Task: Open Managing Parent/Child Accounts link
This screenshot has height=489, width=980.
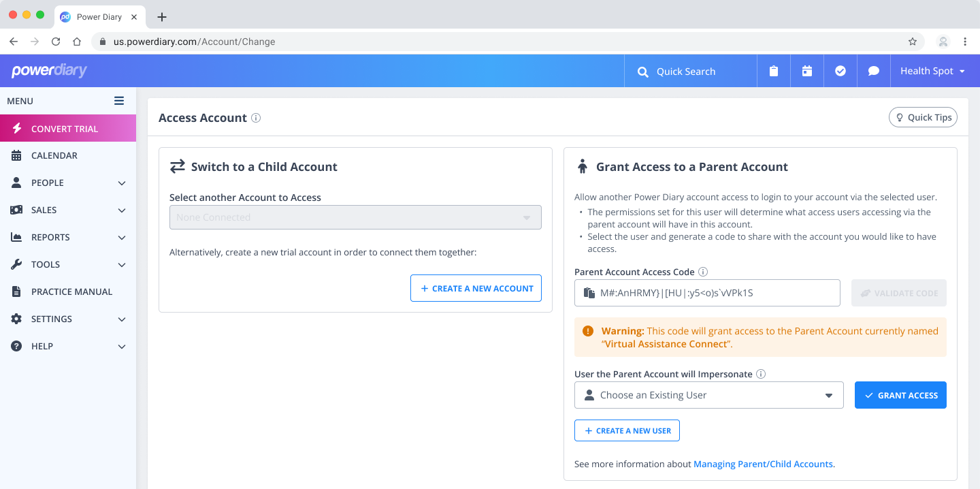Action: coord(764,464)
